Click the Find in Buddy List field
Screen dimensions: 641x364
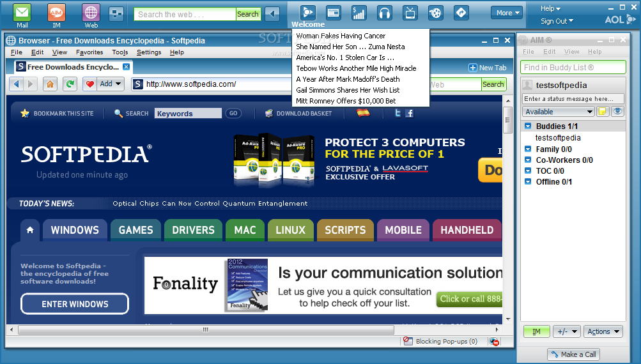click(573, 68)
